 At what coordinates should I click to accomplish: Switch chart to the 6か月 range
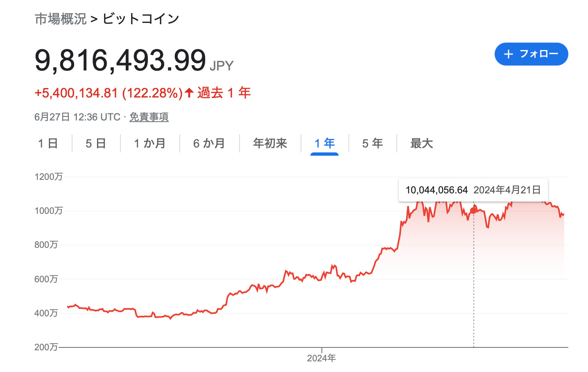(x=209, y=143)
